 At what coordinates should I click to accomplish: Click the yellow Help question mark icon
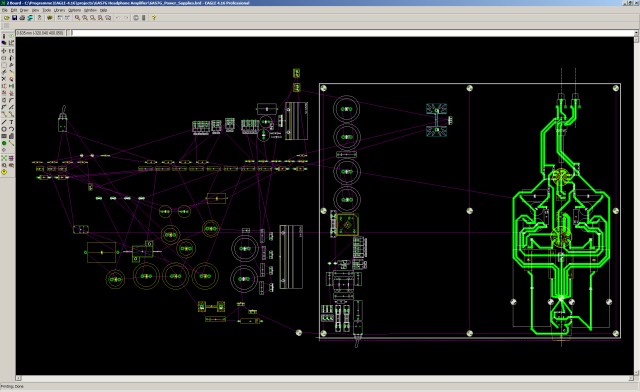click(x=154, y=18)
